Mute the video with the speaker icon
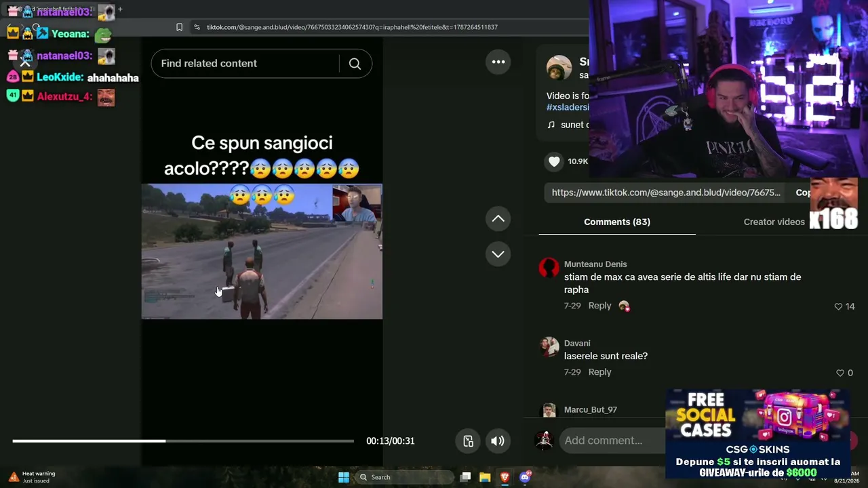868x488 pixels. (498, 441)
